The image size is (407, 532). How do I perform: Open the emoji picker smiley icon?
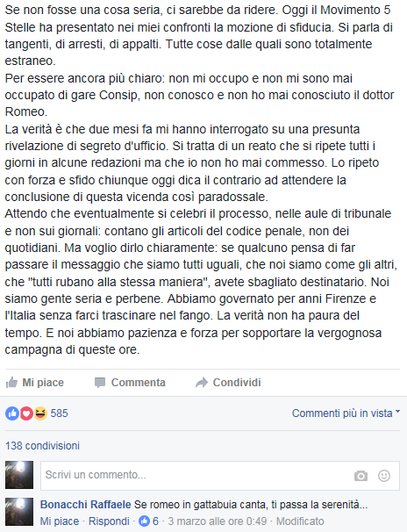click(x=384, y=476)
